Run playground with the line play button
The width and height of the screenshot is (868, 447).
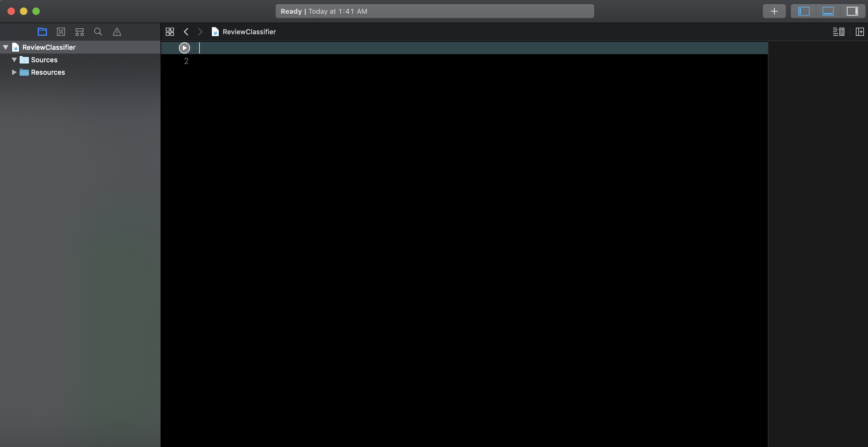tap(184, 48)
